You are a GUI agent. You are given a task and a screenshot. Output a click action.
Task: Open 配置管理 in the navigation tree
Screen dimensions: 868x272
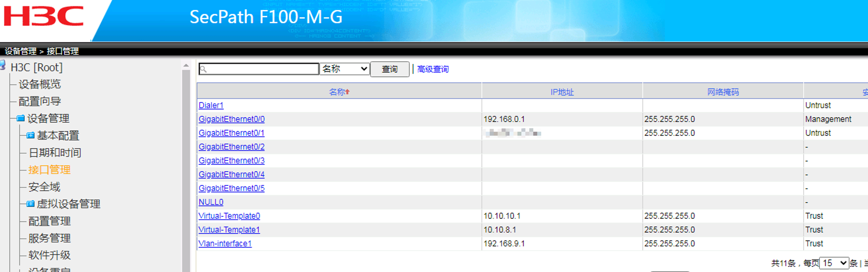click(x=49, y=221)
